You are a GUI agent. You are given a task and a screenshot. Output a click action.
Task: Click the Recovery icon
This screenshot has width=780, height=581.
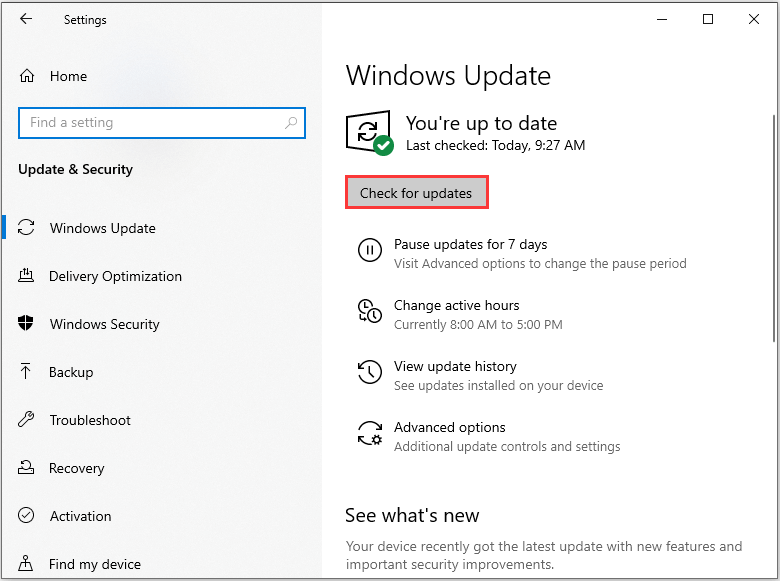(26, 467)
